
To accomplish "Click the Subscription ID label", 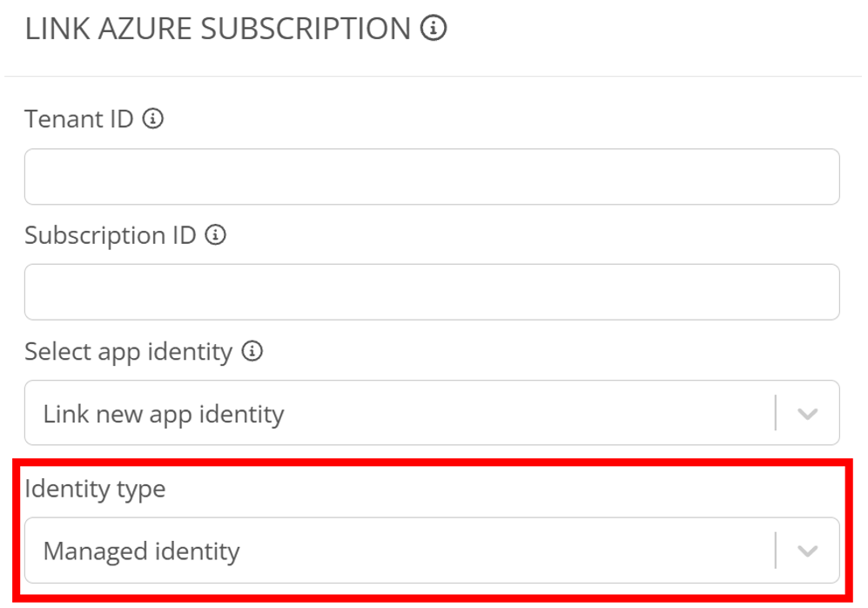I will [110, 235].
